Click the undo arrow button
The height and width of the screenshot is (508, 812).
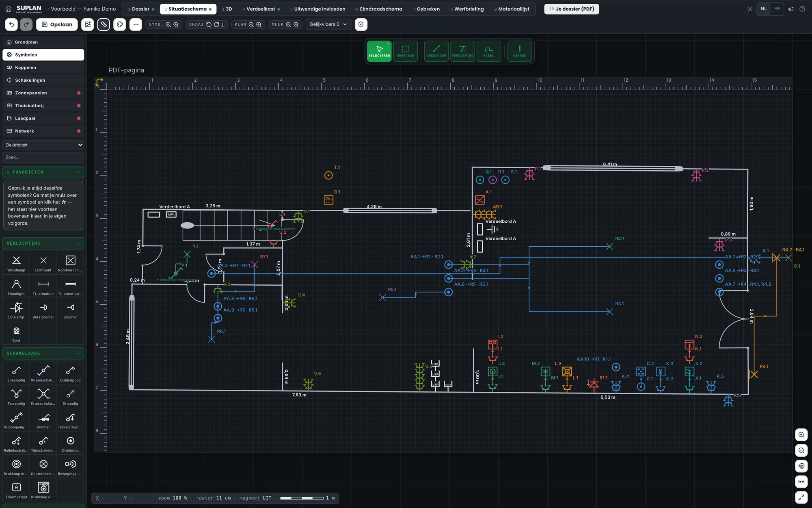(11, 24)
